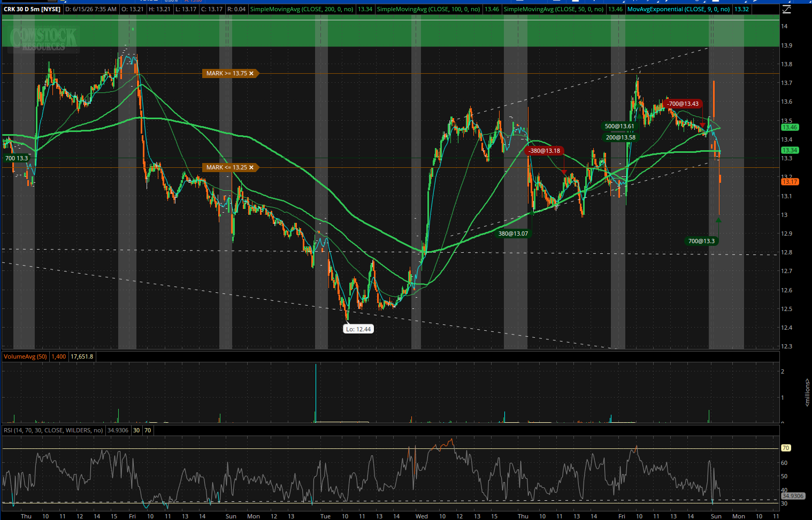Click the 700@13.3 buy order bubble

pyautogui.click(x=701, y=241)
